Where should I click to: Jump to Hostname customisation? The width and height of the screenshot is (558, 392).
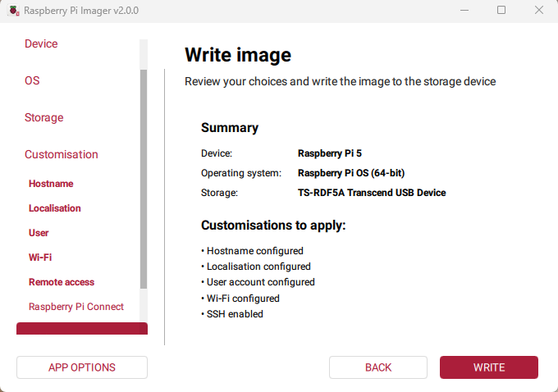coord(51,184)
